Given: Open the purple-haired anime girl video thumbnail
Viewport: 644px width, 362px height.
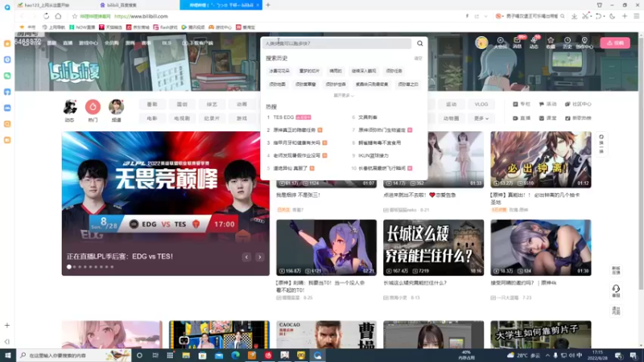Looking at the screenshot, I should tap(326, 248).
